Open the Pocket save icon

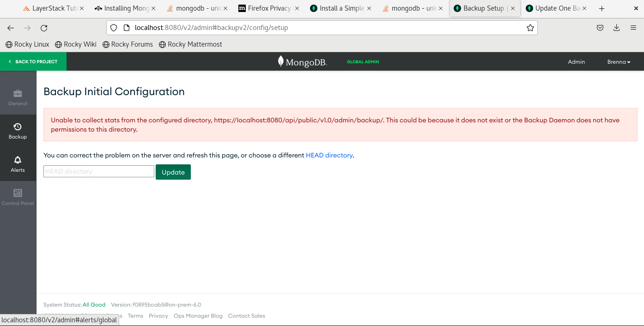[x=600, y=28]
